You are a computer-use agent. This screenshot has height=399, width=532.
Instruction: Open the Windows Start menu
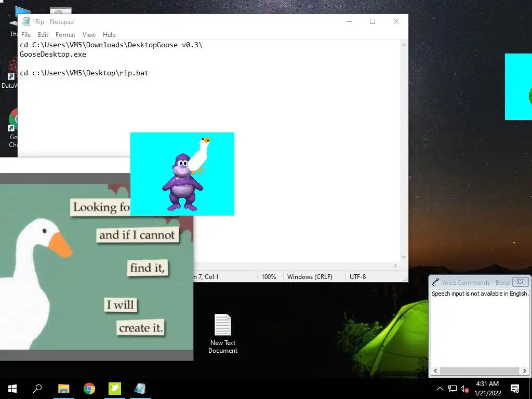12,389
